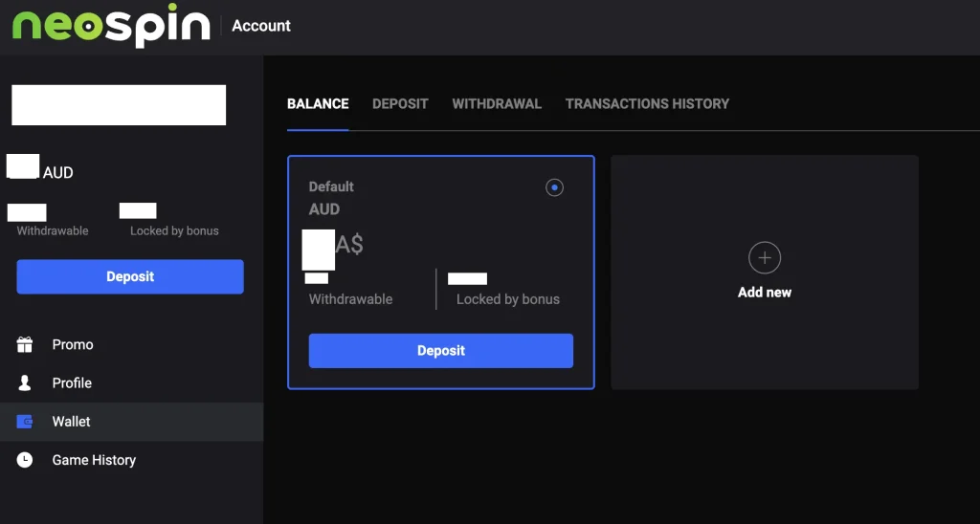Click Withdrawable label in the wallet card

pos(350,299)
